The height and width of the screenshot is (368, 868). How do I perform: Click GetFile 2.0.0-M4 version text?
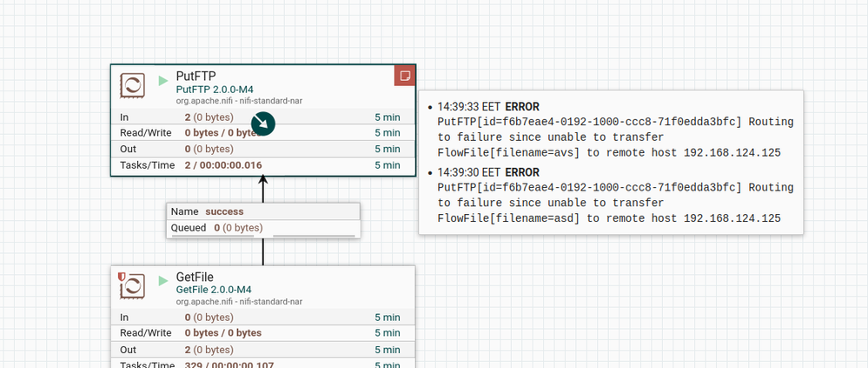pos(214,290)
